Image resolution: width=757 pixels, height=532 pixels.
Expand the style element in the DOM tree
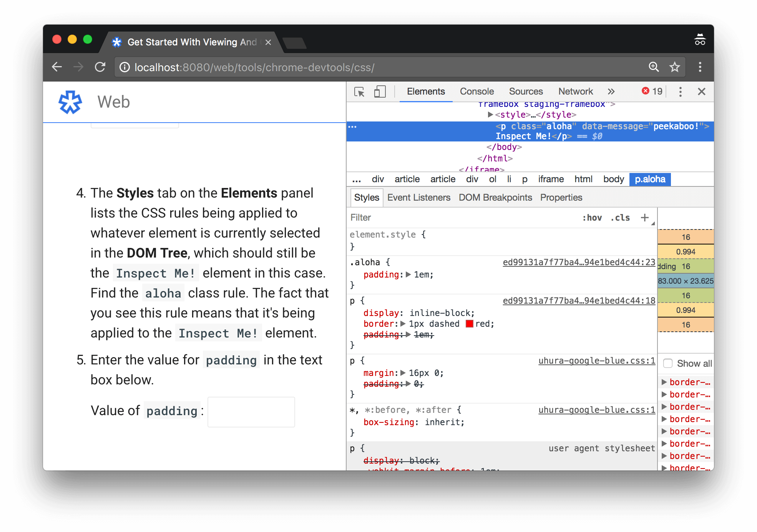[490, 114]
